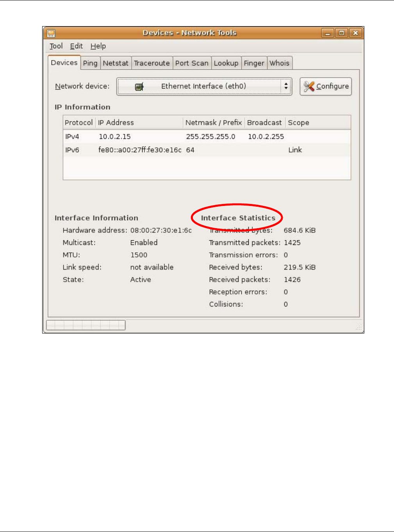
Task: Select the IPv6 protocol cell
Action: click(x=72, y=150)
